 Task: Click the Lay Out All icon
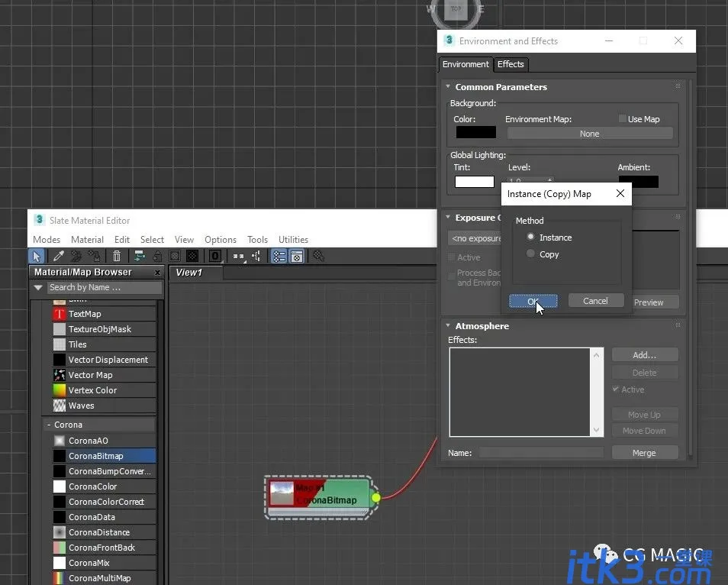pos(238,256)
